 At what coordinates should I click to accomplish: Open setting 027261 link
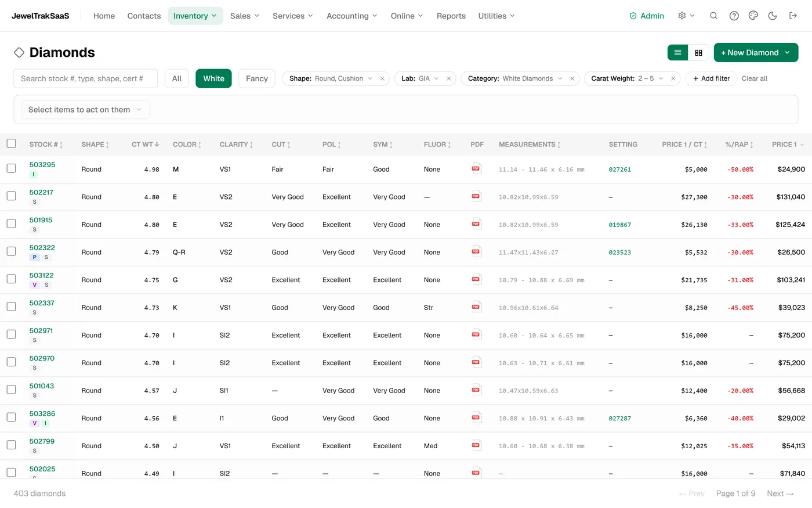(x=620, y=170)
